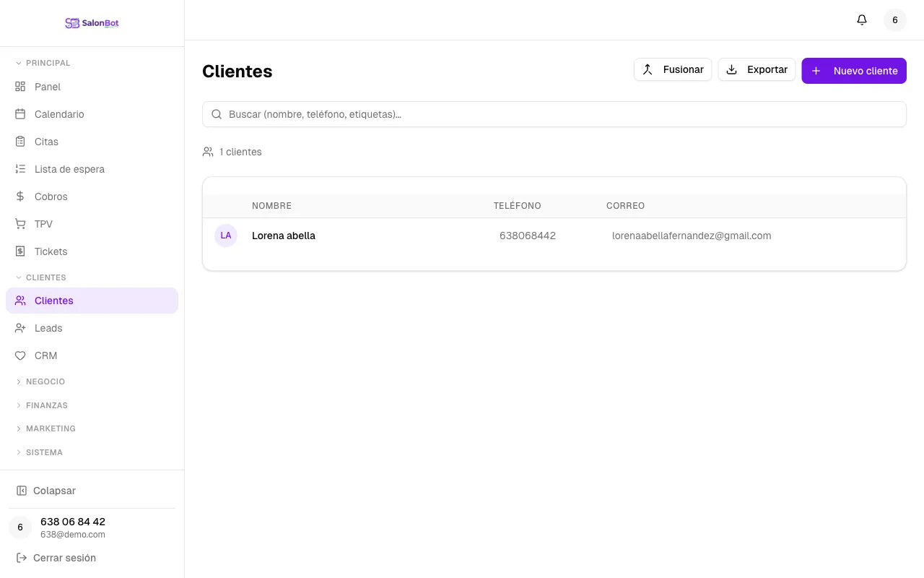
Task: Click the Lista de espera icon
Action: [x=20, y=169]
